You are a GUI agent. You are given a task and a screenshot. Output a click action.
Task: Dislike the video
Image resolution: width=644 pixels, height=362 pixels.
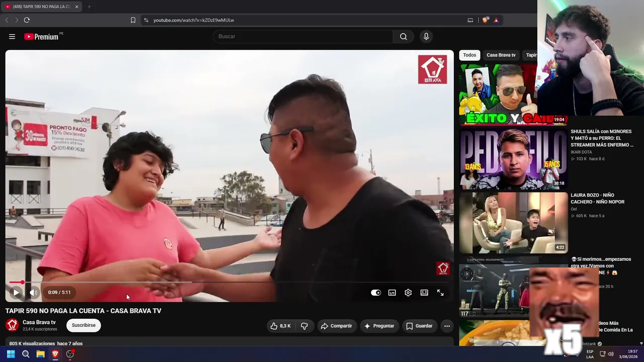(304, 326)
